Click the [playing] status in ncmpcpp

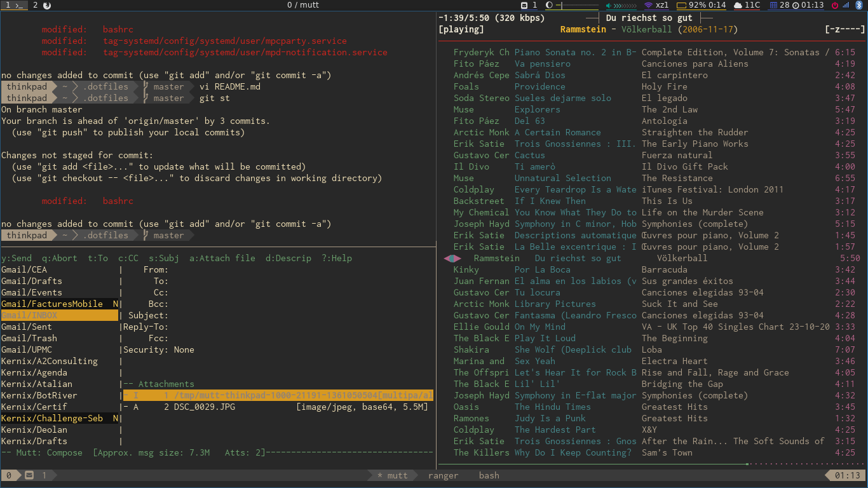[x=461, y=29]
